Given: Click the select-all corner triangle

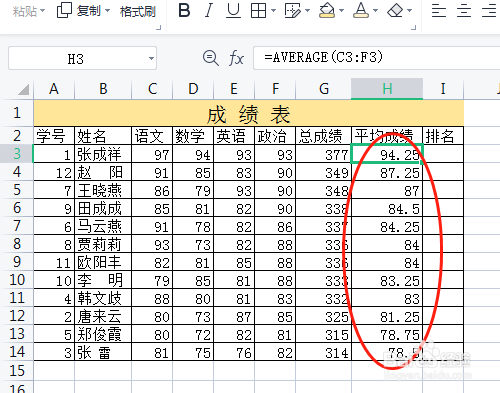Looking at the screenshot, I should pos(24,89).
